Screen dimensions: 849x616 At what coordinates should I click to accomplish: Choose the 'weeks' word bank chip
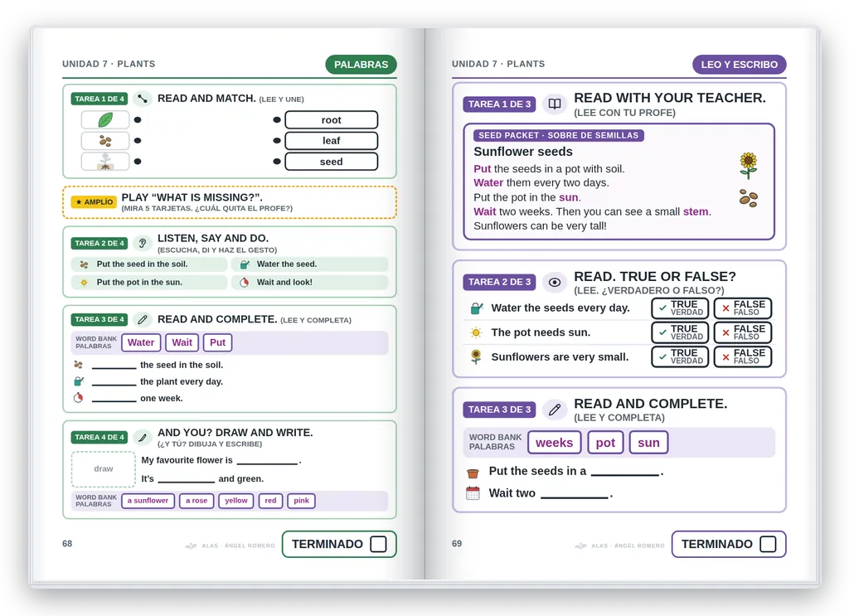tap(555, 442)
